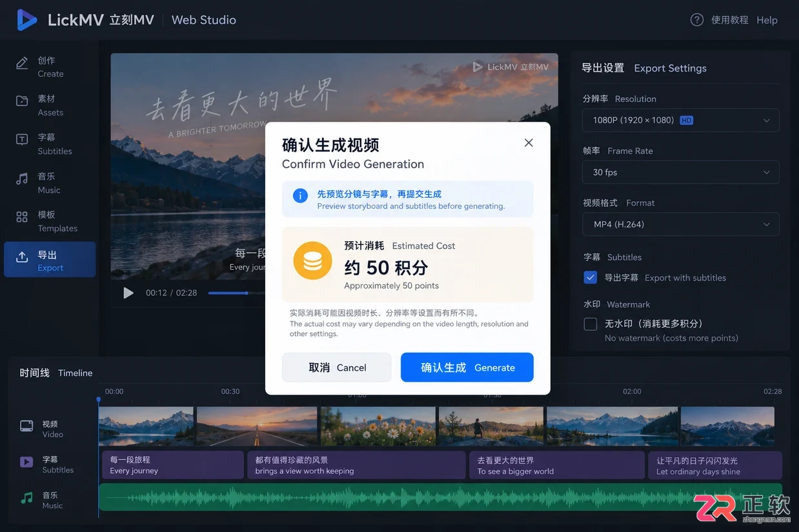Image resolution: width=799 pixels, height=532 pixels.
Task: Open the Subtitles section in sidebar
Action: coord(50,144)
